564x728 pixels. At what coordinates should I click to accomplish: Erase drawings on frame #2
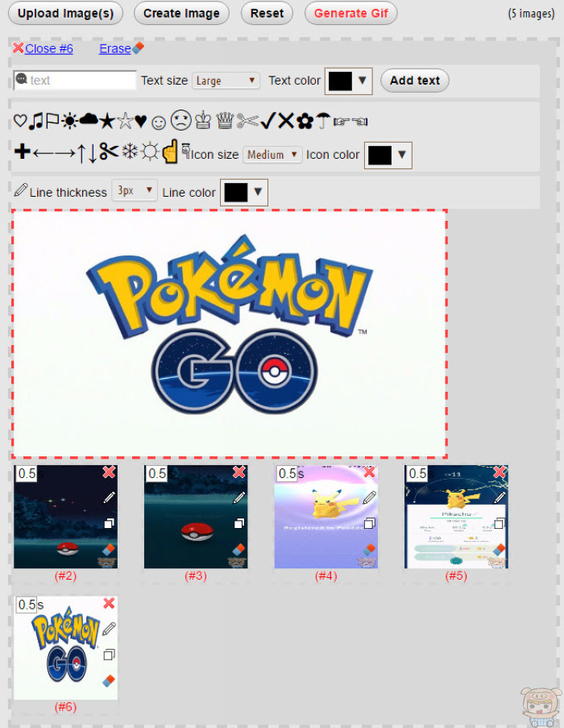[108, 550]
